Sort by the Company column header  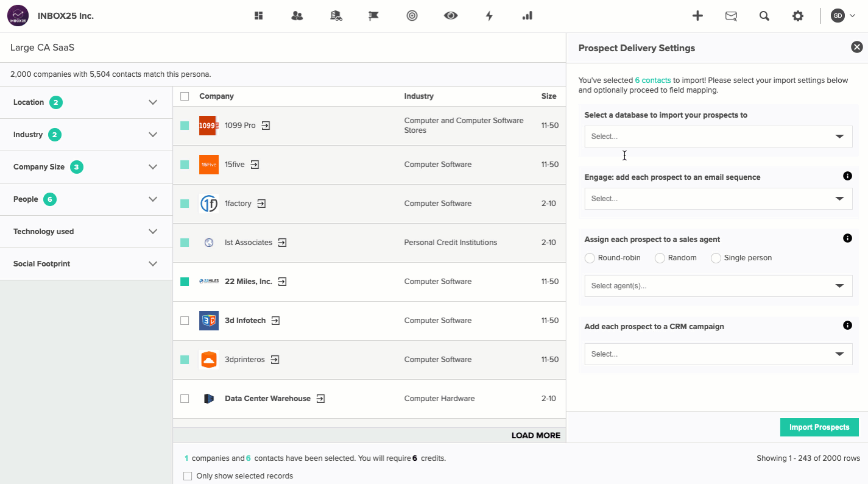[216, 96]
